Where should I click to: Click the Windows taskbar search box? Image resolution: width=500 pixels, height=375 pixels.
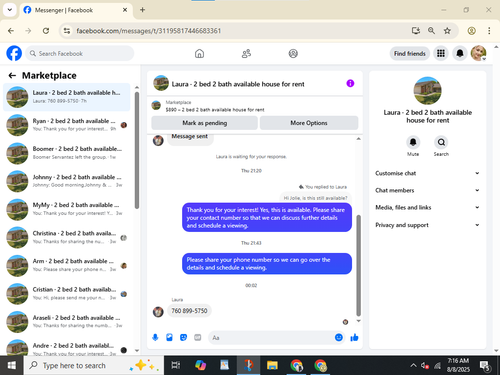tap(94, 365)
